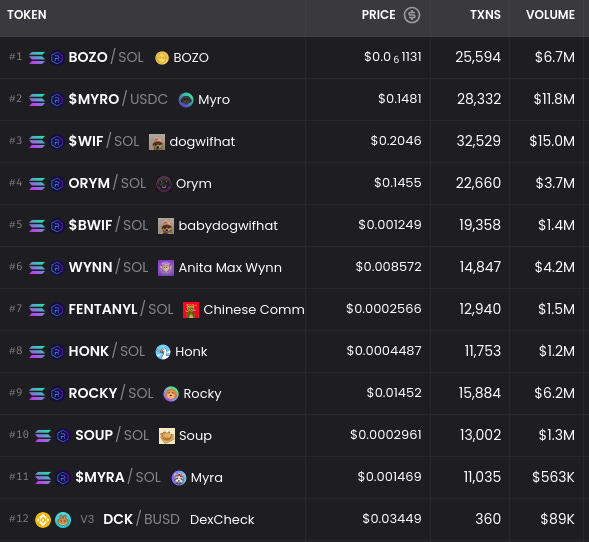The width and height of the screenshot is (589, 542).
Task: Select the $0.0004487 price of HONK
Action: [x=384, y=351]
